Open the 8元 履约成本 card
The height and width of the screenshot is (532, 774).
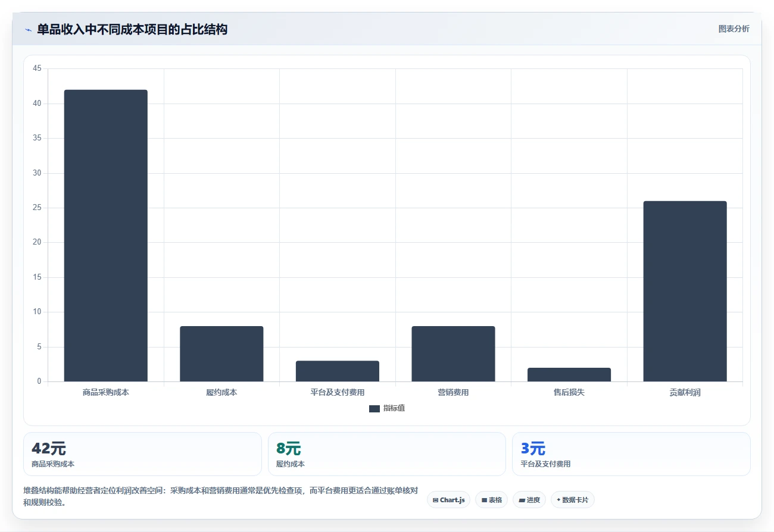pos(387,454)
